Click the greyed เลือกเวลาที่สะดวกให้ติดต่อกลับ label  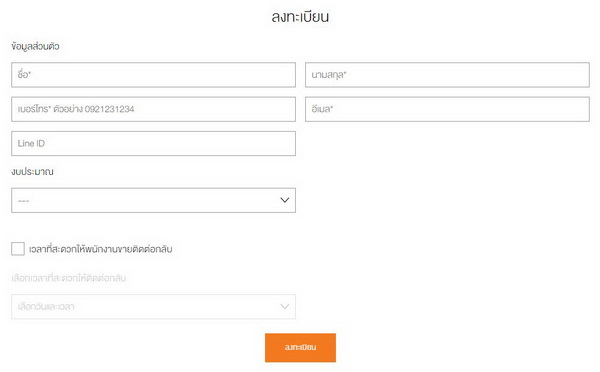tap(69, 278)
